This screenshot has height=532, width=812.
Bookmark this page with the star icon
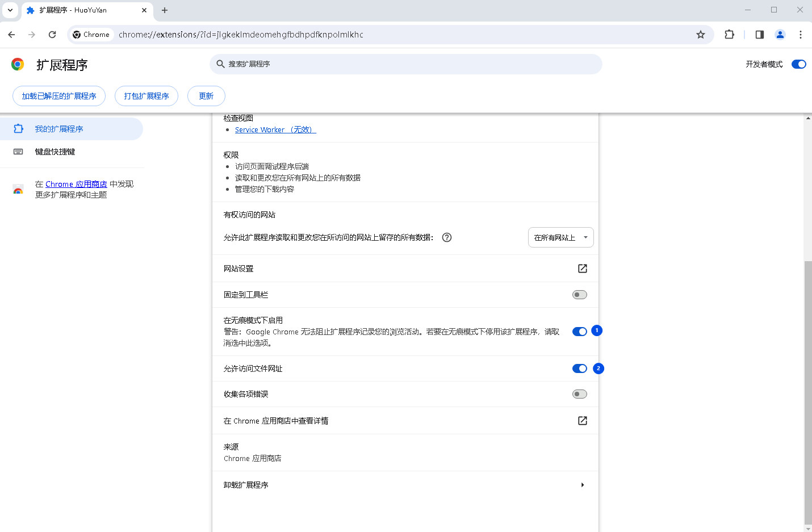[x=701, y=35]
